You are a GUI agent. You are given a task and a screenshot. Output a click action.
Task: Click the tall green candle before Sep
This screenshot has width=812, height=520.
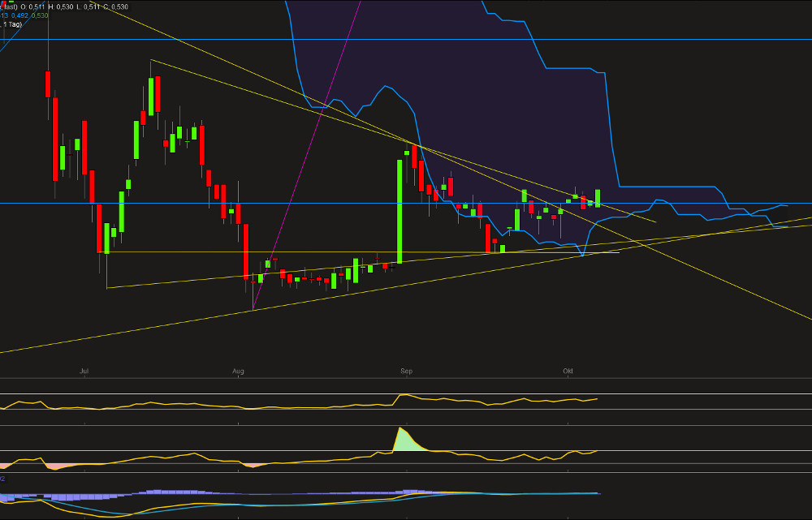click(400, 212)
